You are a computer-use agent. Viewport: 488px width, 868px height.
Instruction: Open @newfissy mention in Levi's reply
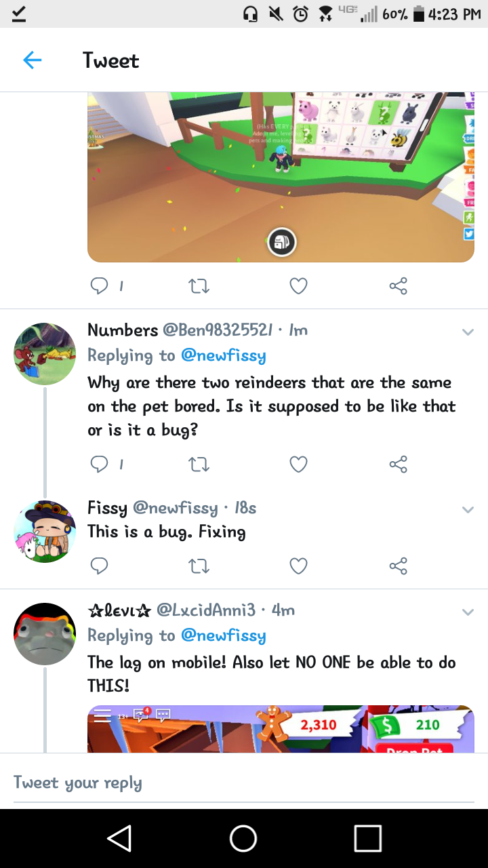pyautogui.click(x=224, y=635)
